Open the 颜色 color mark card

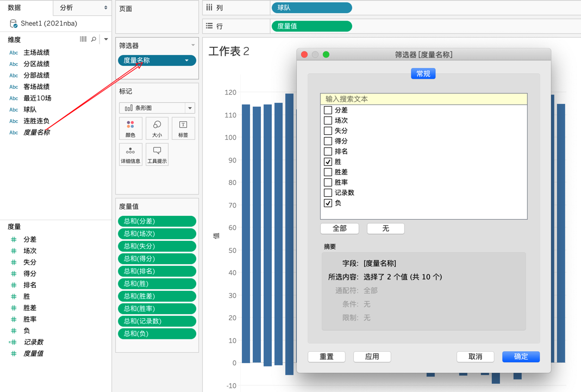pos(130,128)
